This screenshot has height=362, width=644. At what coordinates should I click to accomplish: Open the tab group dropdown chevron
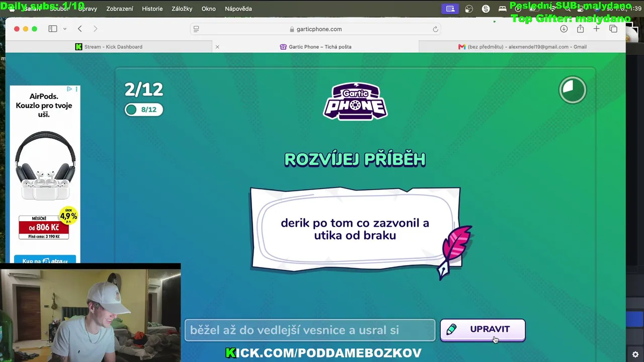click(x=65, y=29)
